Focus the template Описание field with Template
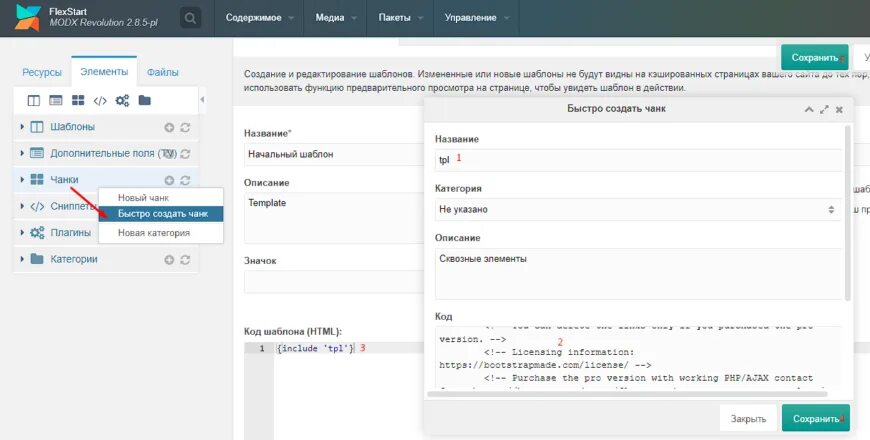 (x=333, y=218)
